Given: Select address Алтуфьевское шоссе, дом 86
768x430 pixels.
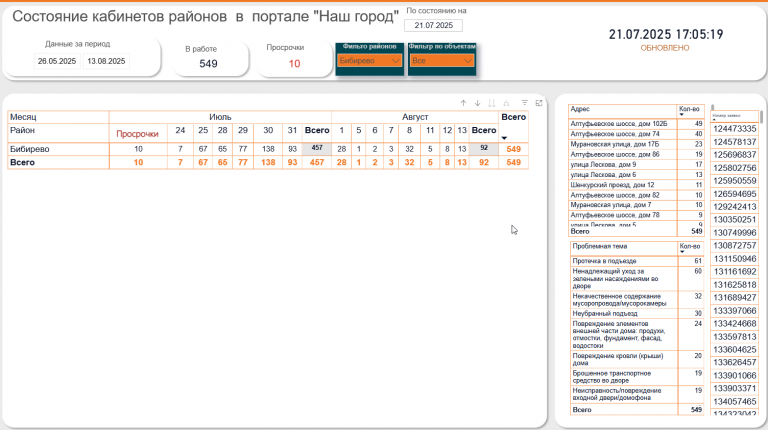Looking at the screenshot, I should (x=615, y=154).
